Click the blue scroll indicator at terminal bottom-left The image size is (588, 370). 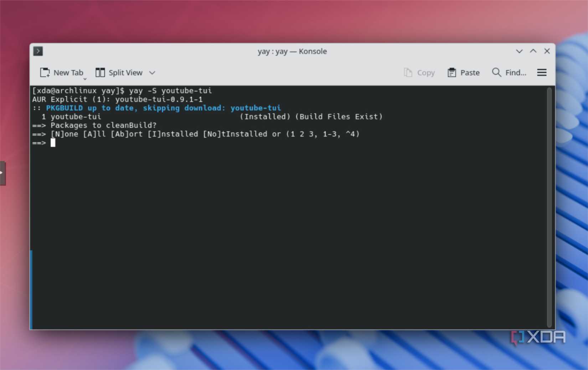point(31,289)
